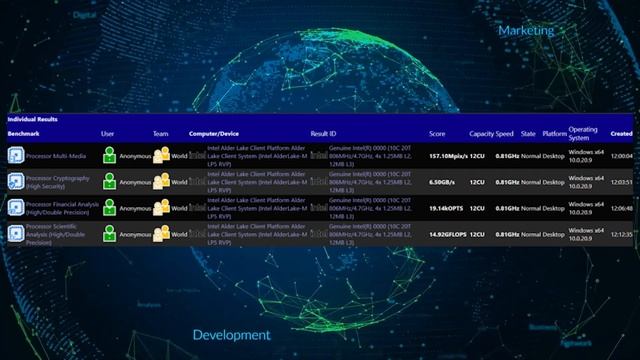The height and width of the screenshot is (360, 640).
Task: Click the Intel logo beside Multi-Media row computer name
Action: (x=198, y=156)
